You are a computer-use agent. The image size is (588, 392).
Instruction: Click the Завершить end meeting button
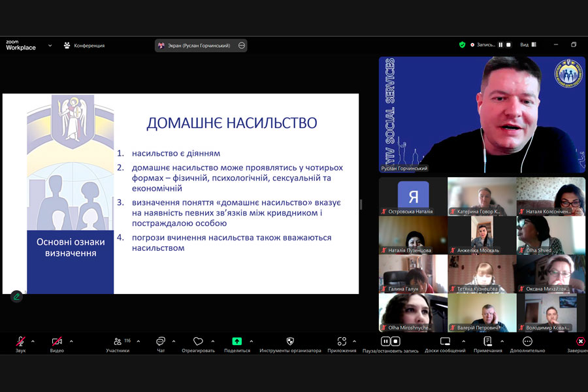click(x=580, y=342)
